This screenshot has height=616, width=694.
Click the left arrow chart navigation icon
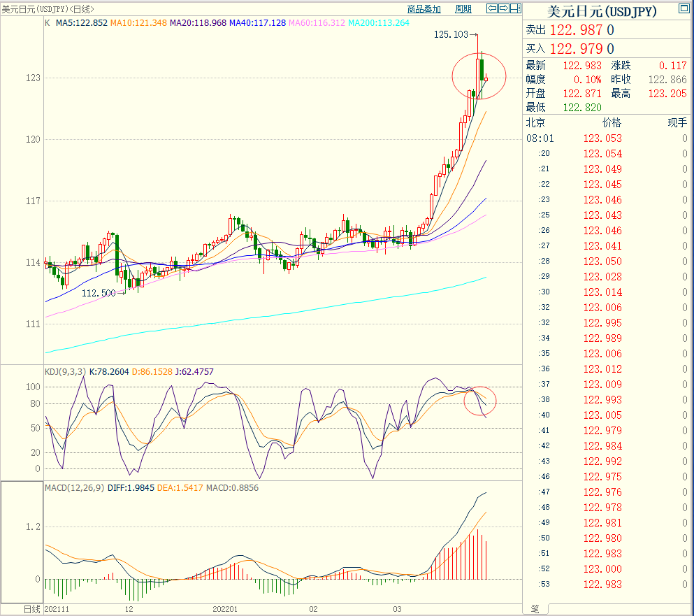(492, 9)
